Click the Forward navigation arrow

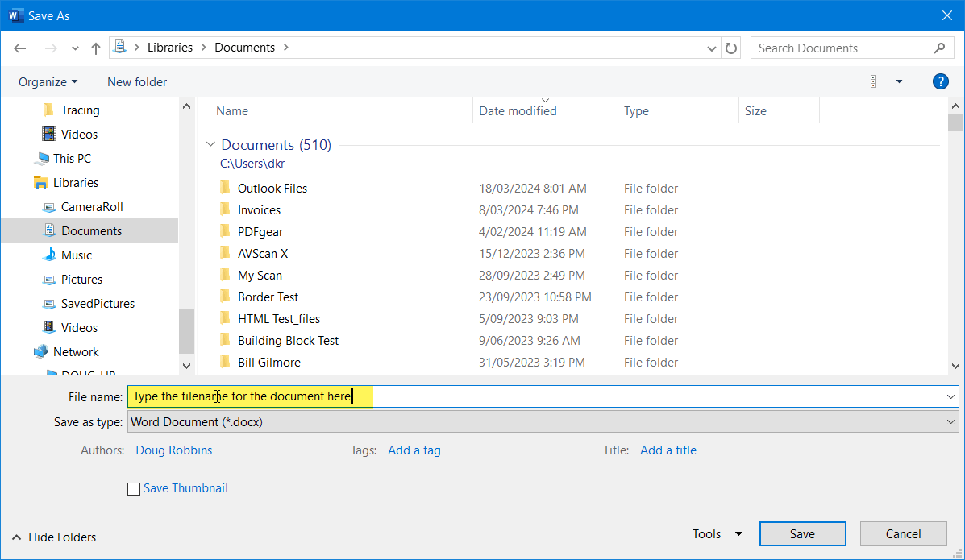pos(51,48)
